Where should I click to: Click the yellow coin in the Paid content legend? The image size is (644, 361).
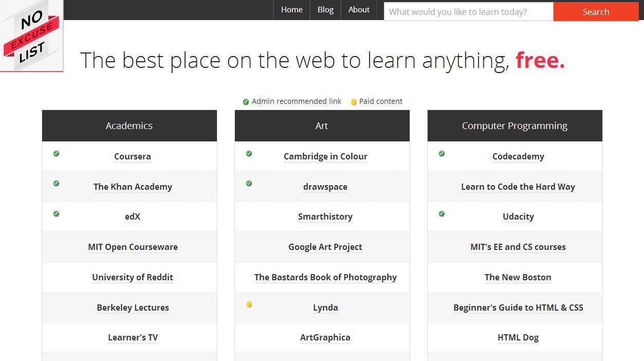coord(354,102)
